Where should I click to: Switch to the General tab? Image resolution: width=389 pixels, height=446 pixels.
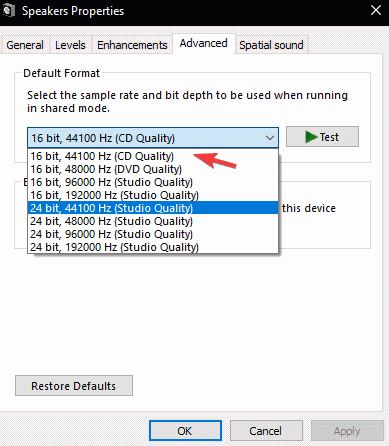(x=25, y=45)
